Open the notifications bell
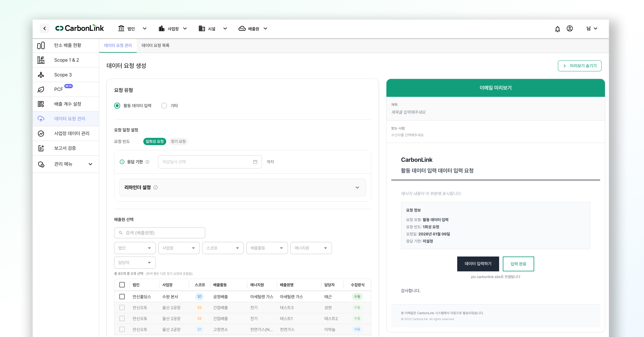This screenshot has height=337, width=644. (x=558, y=29)
